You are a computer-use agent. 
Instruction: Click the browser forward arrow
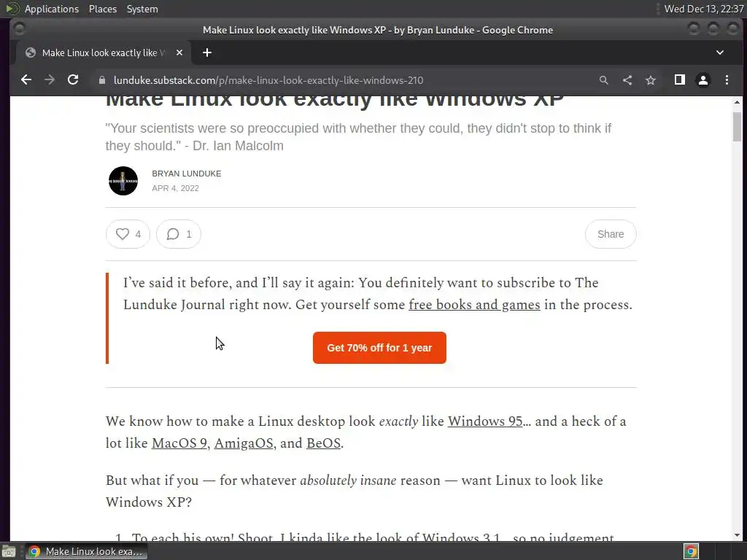click(50, 80)
